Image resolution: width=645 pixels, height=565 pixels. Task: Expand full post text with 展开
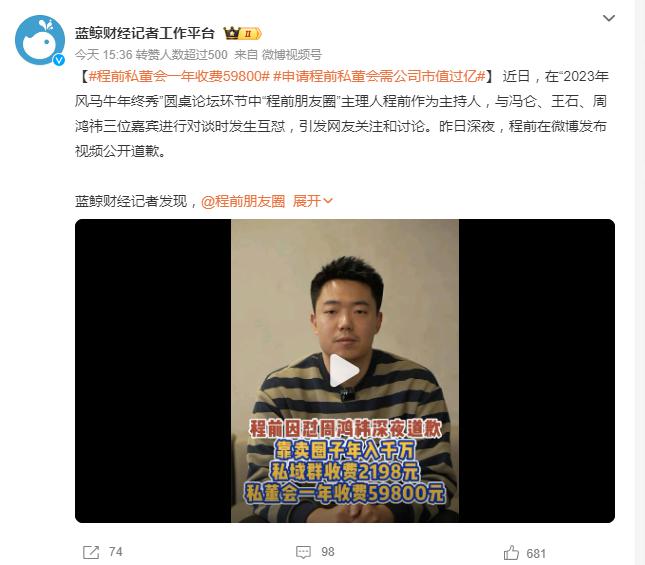point(307,201)
